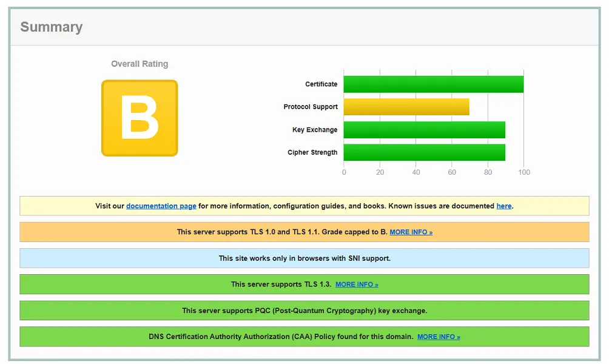Open MORE INFO for TLS 1.0/1.1 warning
The height and width of the screenshot is (364, 609).
(x=411, y=232)
